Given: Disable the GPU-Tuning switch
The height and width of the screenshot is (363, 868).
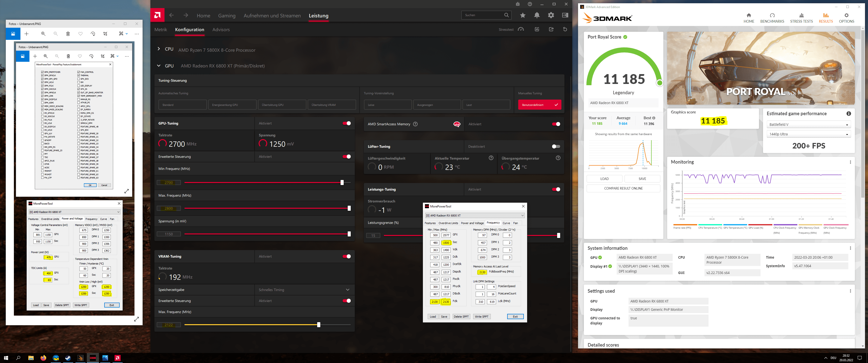Looking at the screenshot, I should click(x=347, y=123).
